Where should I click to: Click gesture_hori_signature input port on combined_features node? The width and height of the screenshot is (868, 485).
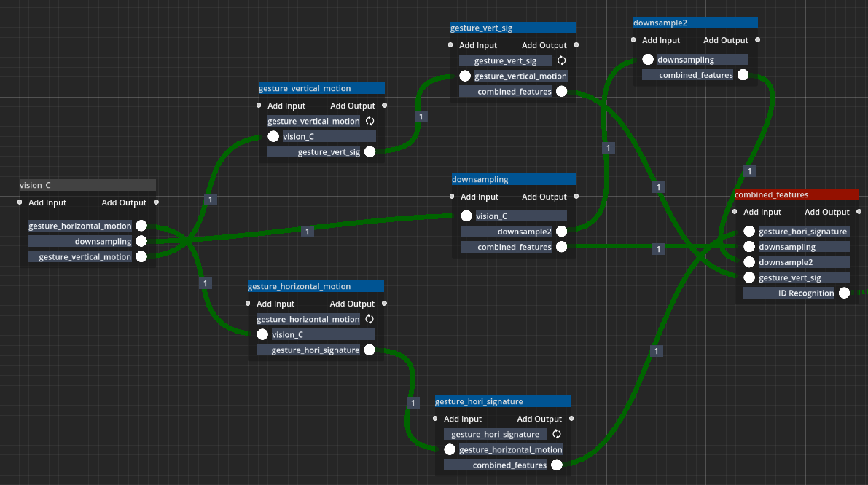[x=749, y=232]
